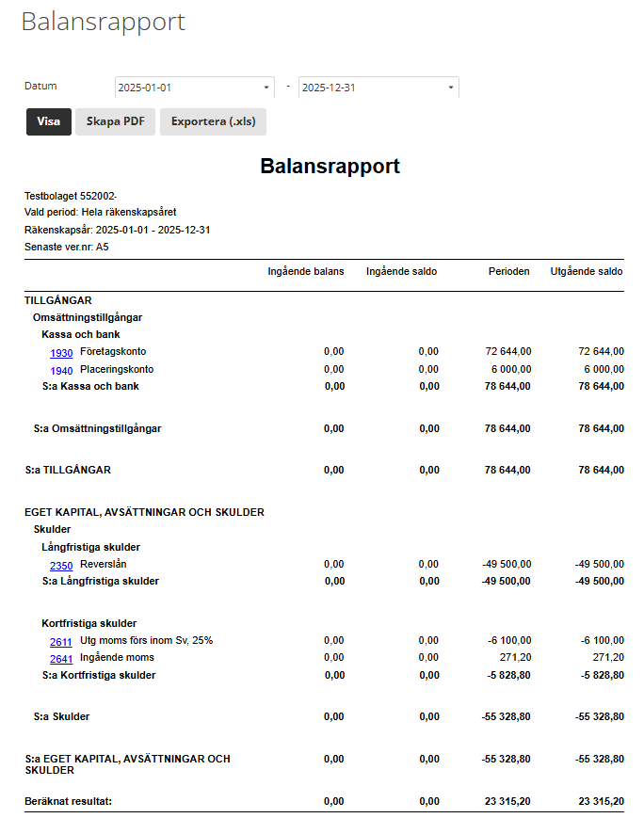Viewport: 644px width, 818px height.
Task: Open account 2611 Utg moms link
Action: (x=60, y=642)
